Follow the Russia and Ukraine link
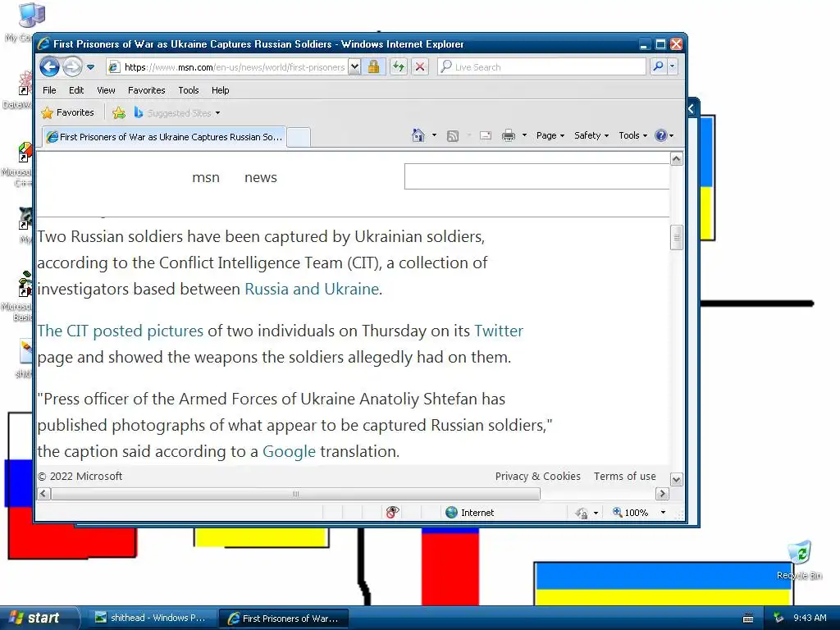The width and height of the screenshot is (840, 630). coord(313,289)
